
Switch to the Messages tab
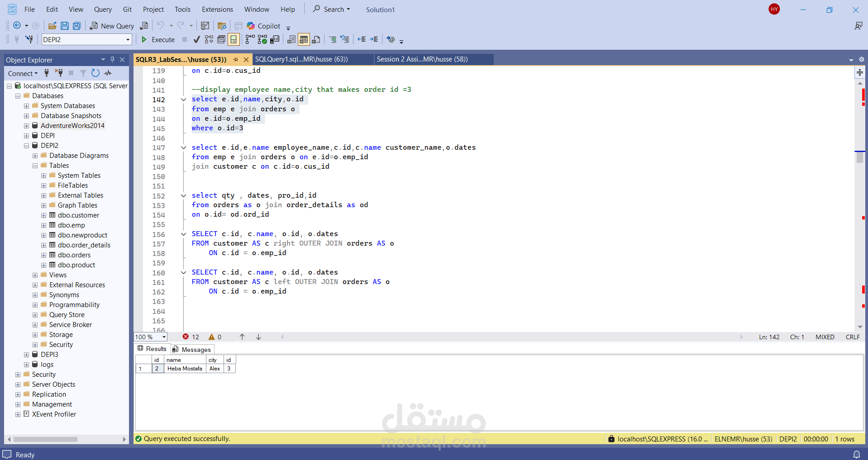pyautogui.click(x=192, y=349)
